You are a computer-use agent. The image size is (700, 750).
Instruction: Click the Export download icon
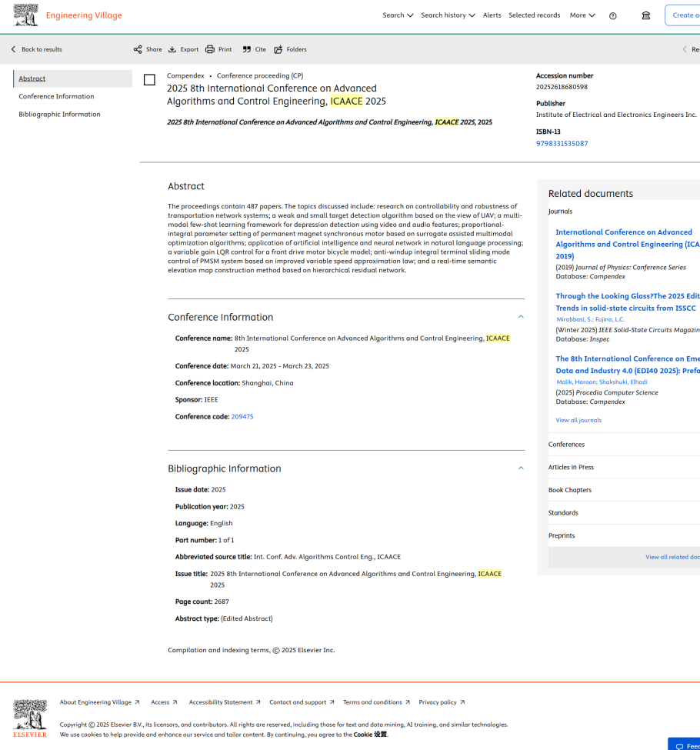(x=172, y=49)
